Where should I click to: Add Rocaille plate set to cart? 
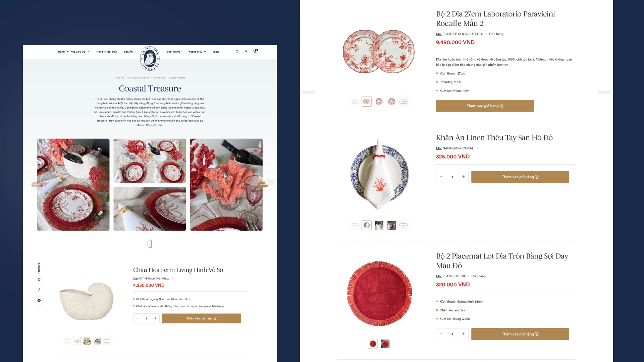[x=485, y=106]
